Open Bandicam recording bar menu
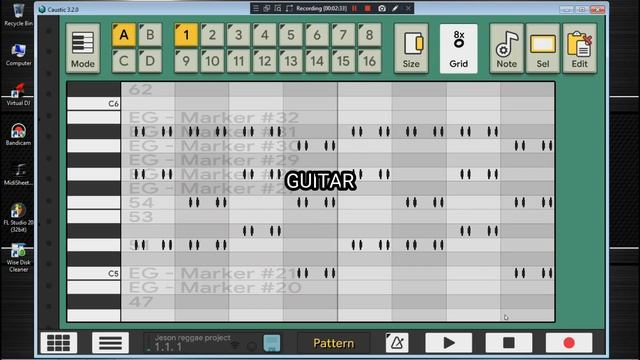Viewport: 640px width, 360px height. coord(256,8)
